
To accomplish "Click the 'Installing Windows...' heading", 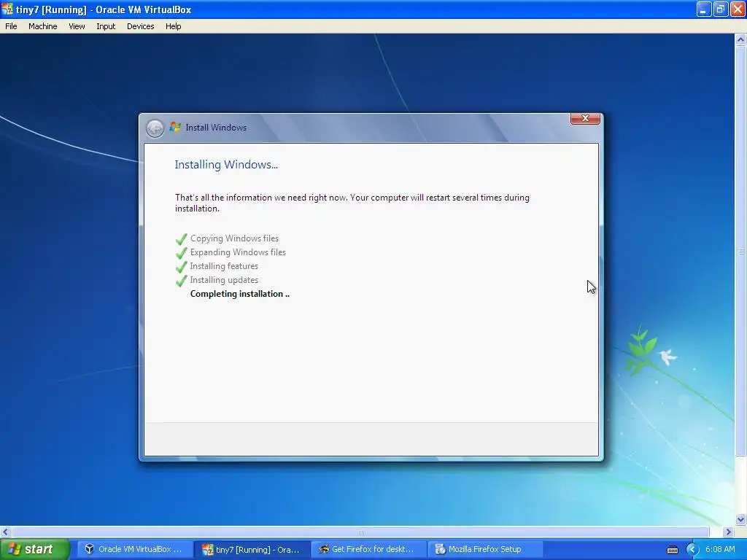I will pos(226,165).
